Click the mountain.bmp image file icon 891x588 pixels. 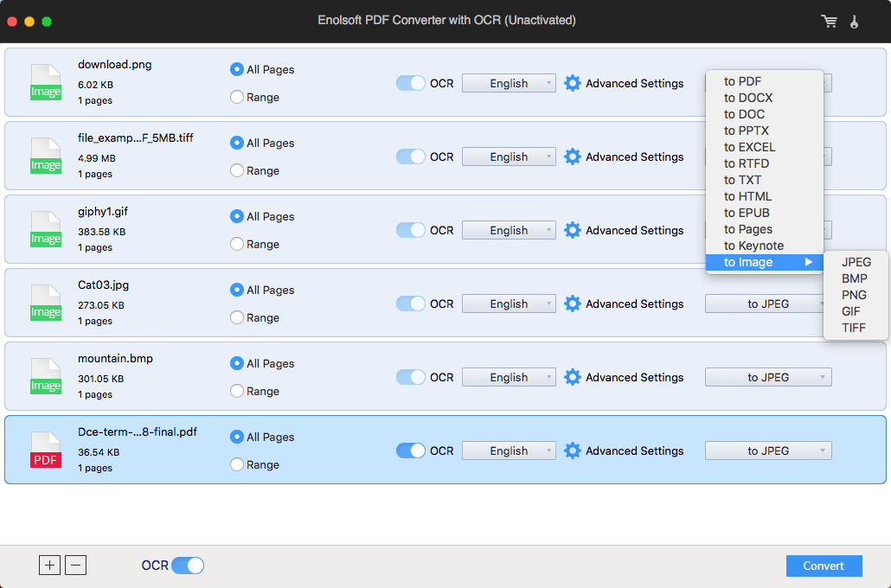[x=46, y=376]
